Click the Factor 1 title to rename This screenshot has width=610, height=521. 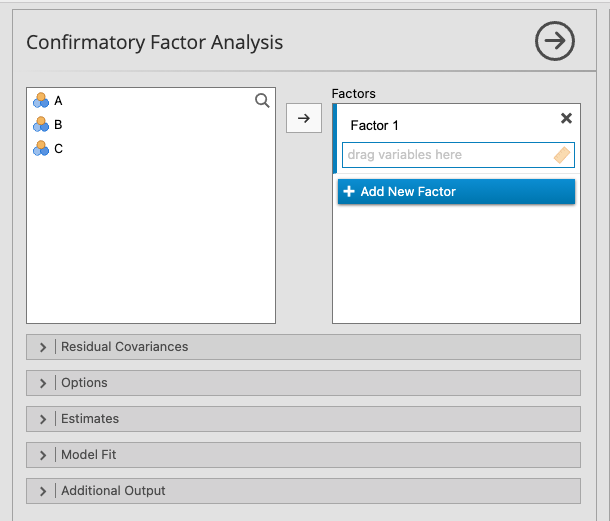(x=374, y=125)
